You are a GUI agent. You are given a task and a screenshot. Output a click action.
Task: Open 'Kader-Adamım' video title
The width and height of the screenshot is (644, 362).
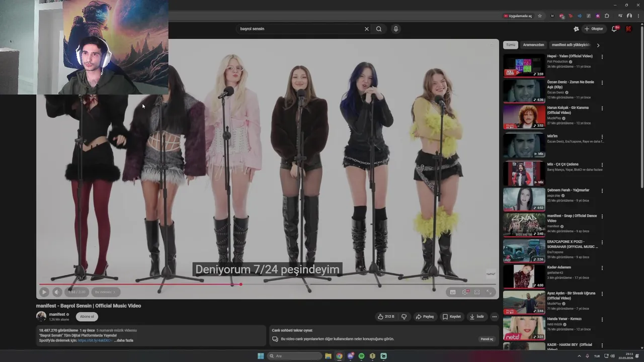pyautogui.click(x=559, y=267)
